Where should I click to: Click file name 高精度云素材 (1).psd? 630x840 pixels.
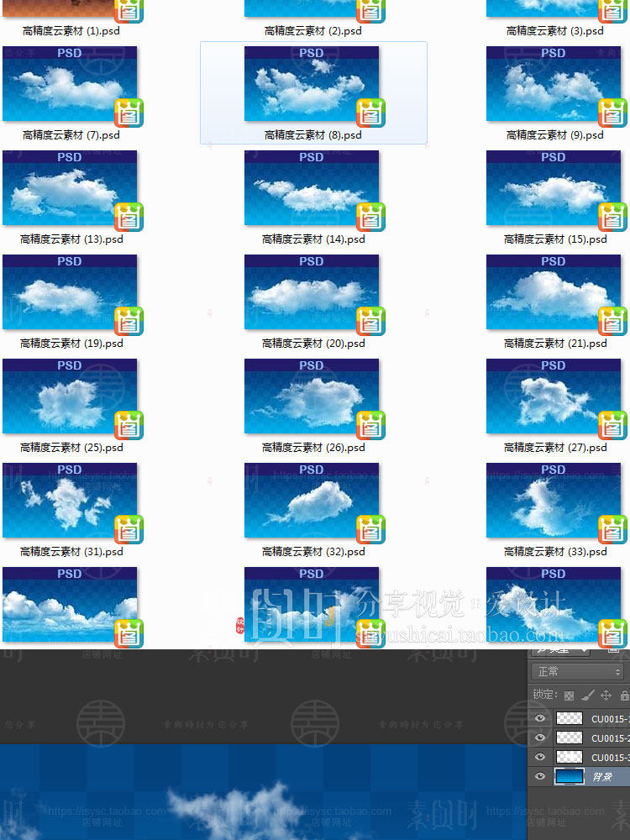coord(71,31)
